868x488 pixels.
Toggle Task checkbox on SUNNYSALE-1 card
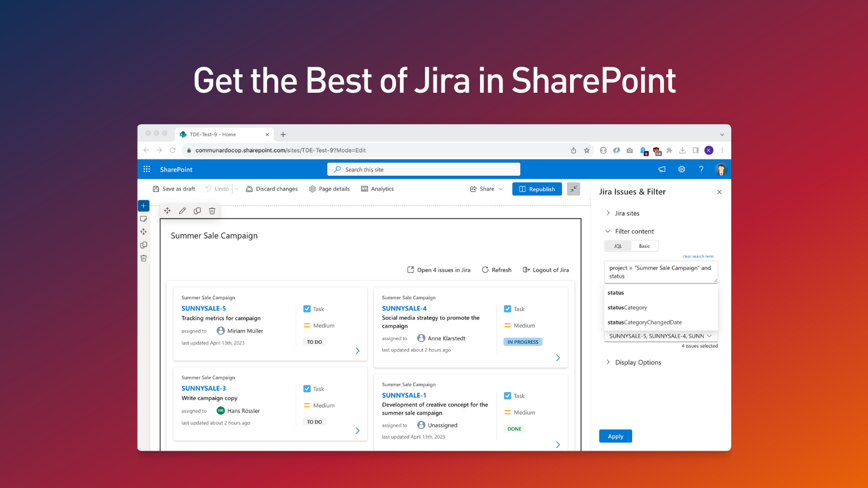click(507, 396)
